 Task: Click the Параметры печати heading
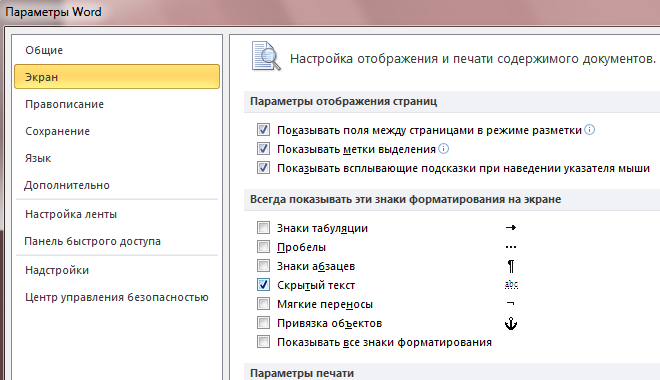[302, 373]
